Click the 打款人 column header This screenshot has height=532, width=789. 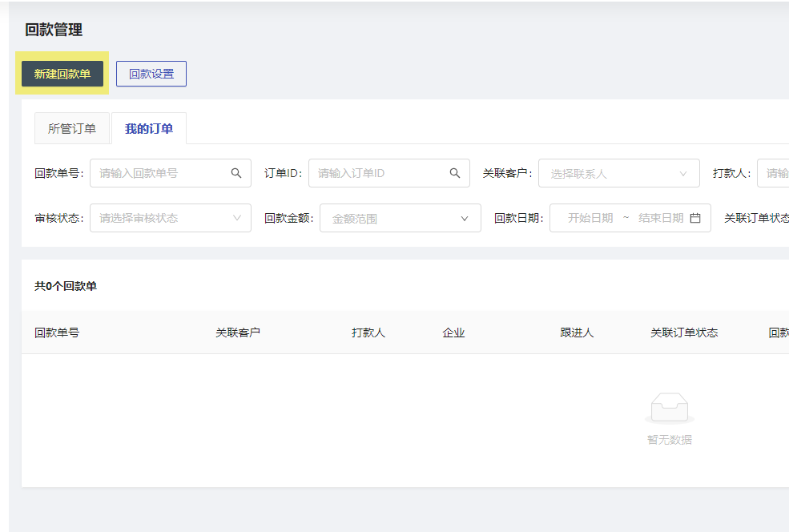pos(368,332)
